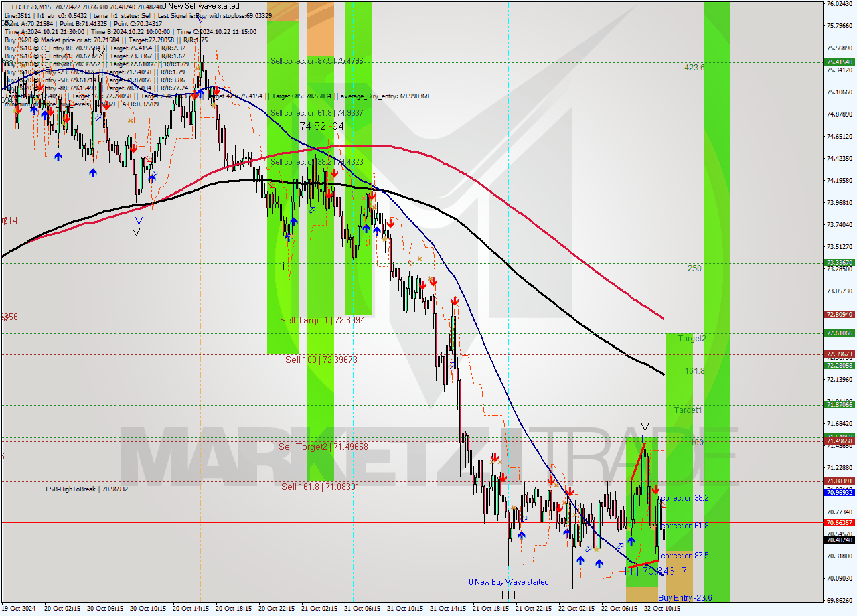Viewport: 857px width, 616px height.
Task: Select the 'Sell Target2 | 71.49658' label
Action: [x=323, y=447]
